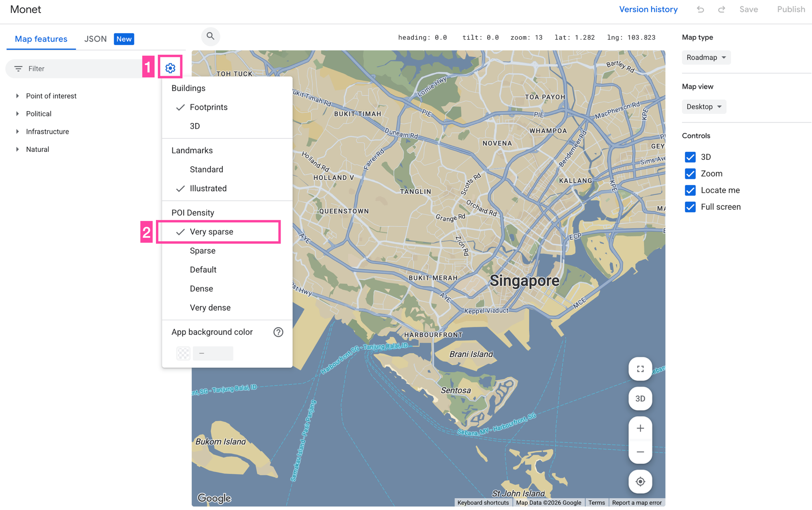The width and height of the screenshot is (812, 510).
Task: Click the lat: 1.282 readout
Action: 574,37
